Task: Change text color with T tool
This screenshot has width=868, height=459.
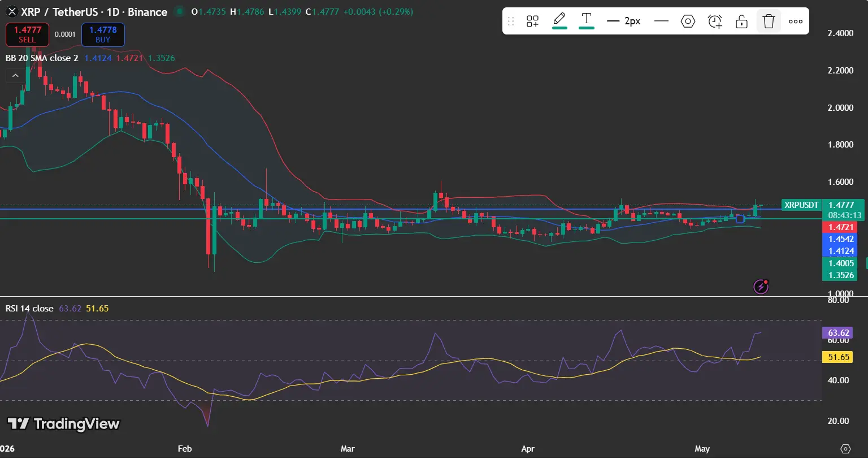Action: click(x=587, y=21)
